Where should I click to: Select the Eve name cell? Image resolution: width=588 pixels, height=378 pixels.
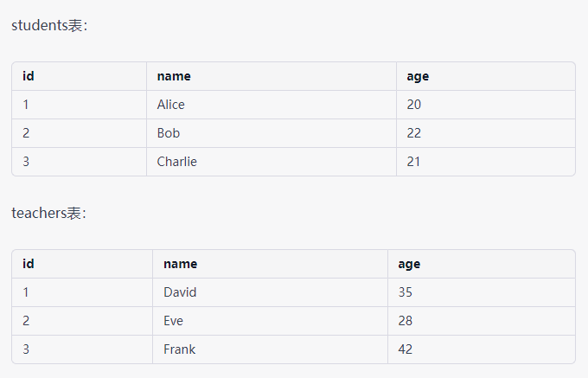[x=173, y=321]
